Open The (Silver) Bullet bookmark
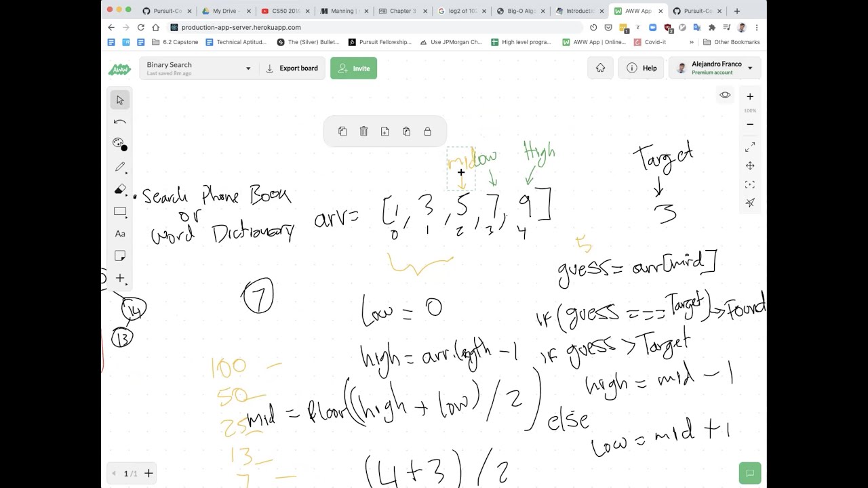The width and height of the screenshot is (868, 488). [x=308, y=42]
